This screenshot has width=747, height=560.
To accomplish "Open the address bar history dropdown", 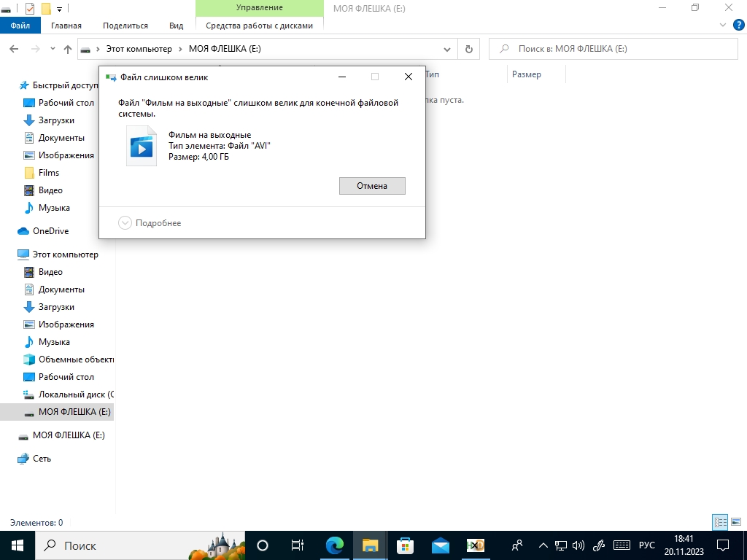I will (448, 49).
